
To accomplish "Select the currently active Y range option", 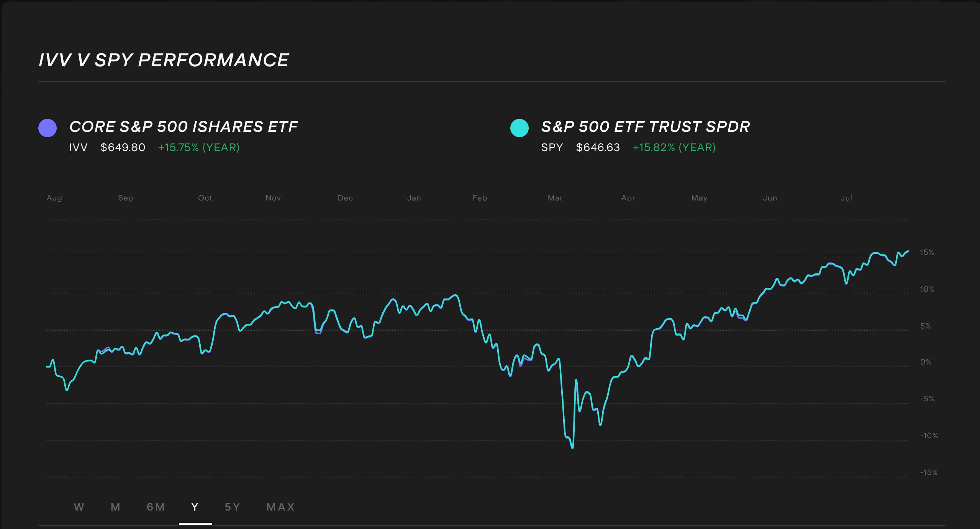I will 195,507.
